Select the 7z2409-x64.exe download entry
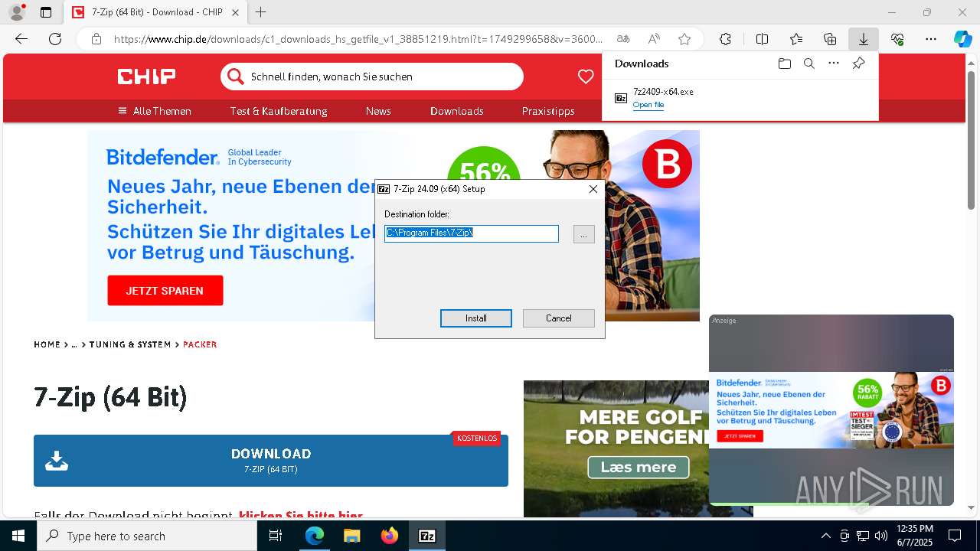980x551 pixels. click(740, 98)
